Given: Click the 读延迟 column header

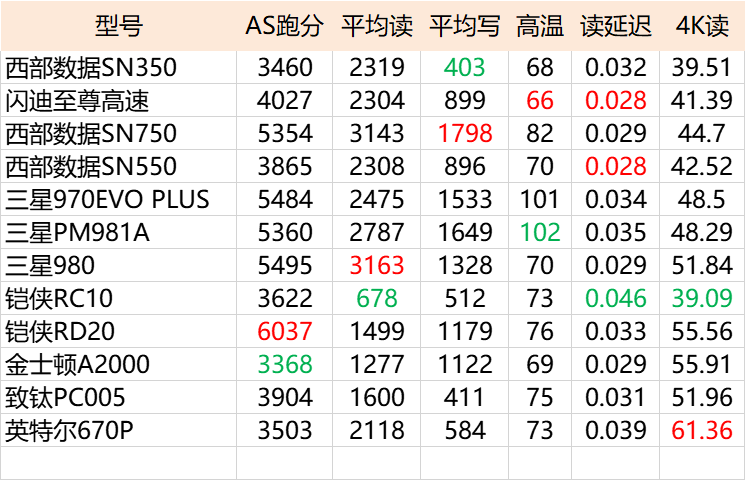Looking at the screenshot, I should pyautogui.click(x=615, y=26).
